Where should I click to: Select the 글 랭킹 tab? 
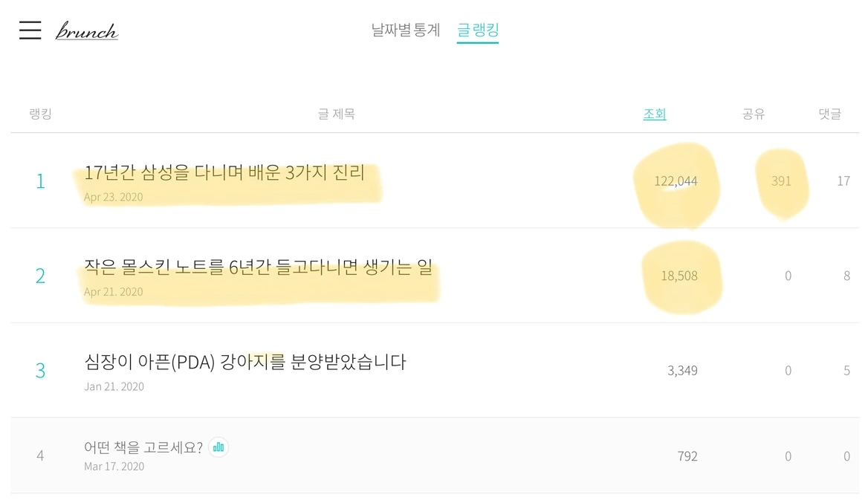click(478, 30)
